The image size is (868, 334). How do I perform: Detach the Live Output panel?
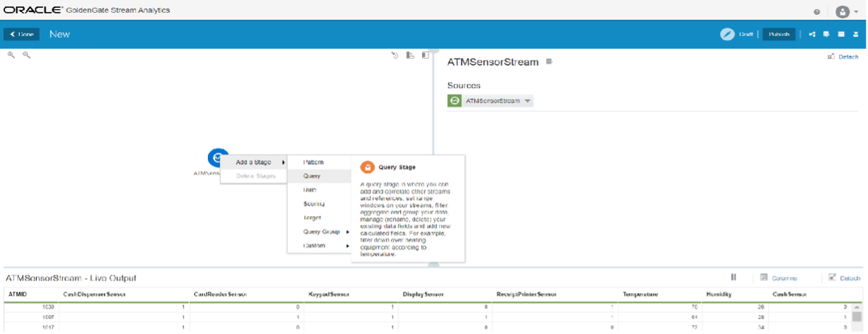click(844, 278)
